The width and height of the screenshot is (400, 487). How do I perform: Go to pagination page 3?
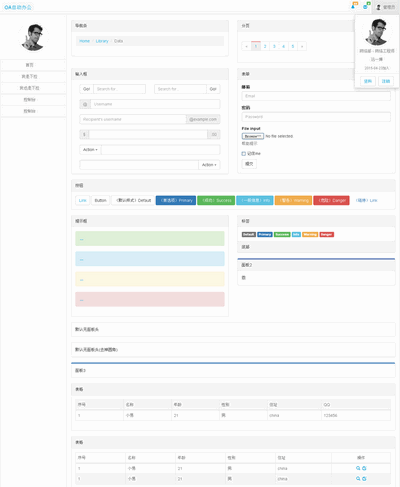coord(274,46)
